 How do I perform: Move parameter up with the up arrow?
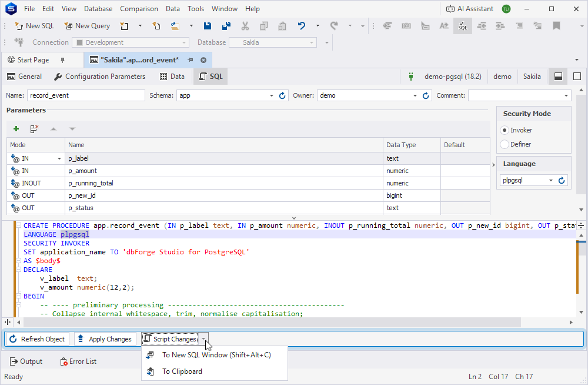pos(54,129)
